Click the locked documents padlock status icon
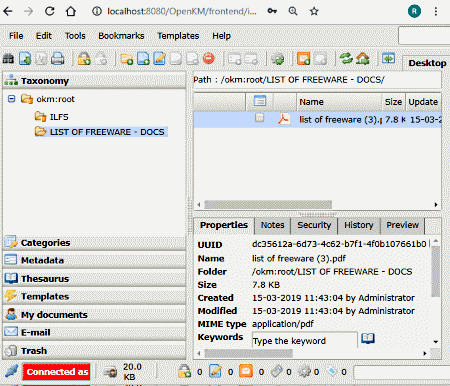 coord(184,371)
